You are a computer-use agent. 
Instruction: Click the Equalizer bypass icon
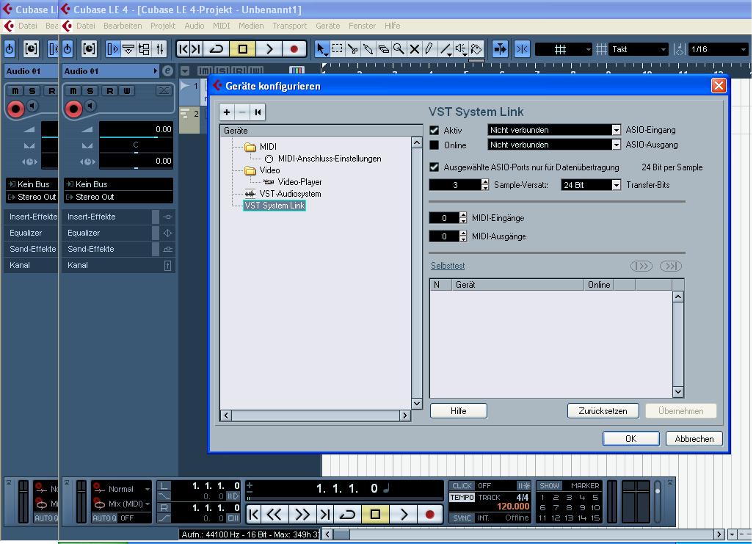click(x=167, y=233)
